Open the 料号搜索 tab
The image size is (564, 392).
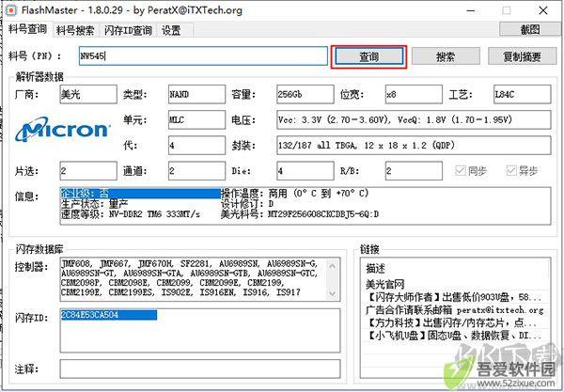tap(75, 31)
